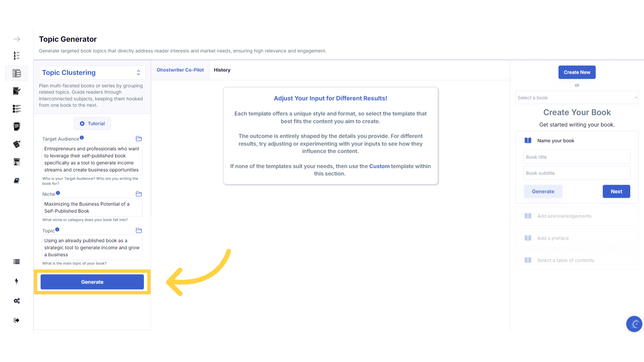Click the Custom template link
Screen dimensions: 644x362
pyautogui.click(x=379, y=166)
